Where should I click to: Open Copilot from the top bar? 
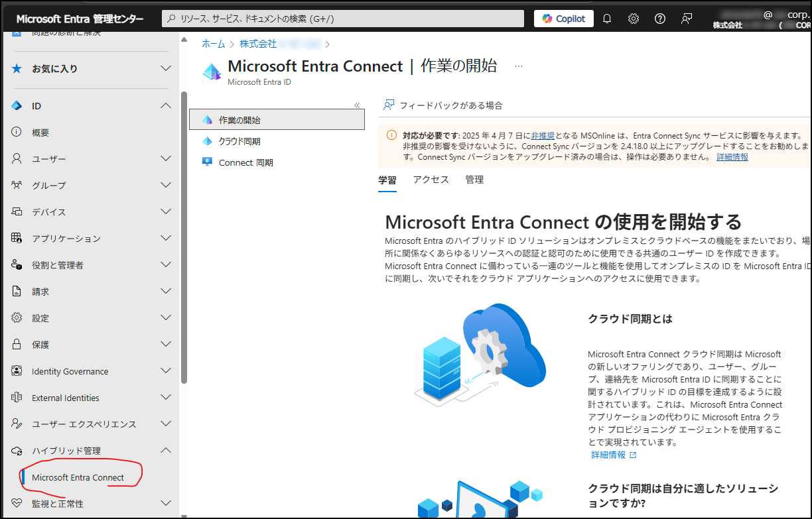(x=563, y=18)
